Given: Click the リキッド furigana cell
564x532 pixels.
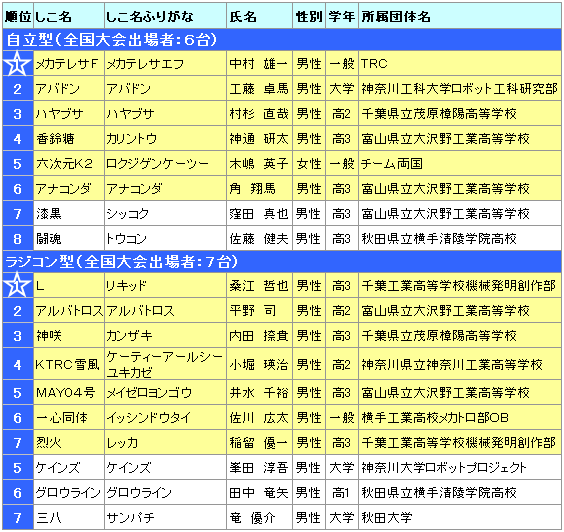Looking at the screenshot, I should [x=165, y=286].
